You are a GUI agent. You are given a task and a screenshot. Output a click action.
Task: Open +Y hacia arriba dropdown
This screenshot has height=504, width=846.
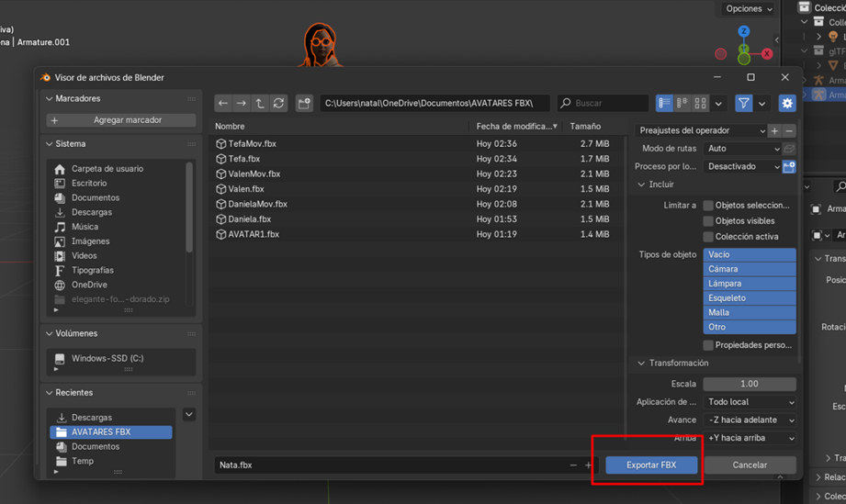pyautogui.click(x=750, y=438)
